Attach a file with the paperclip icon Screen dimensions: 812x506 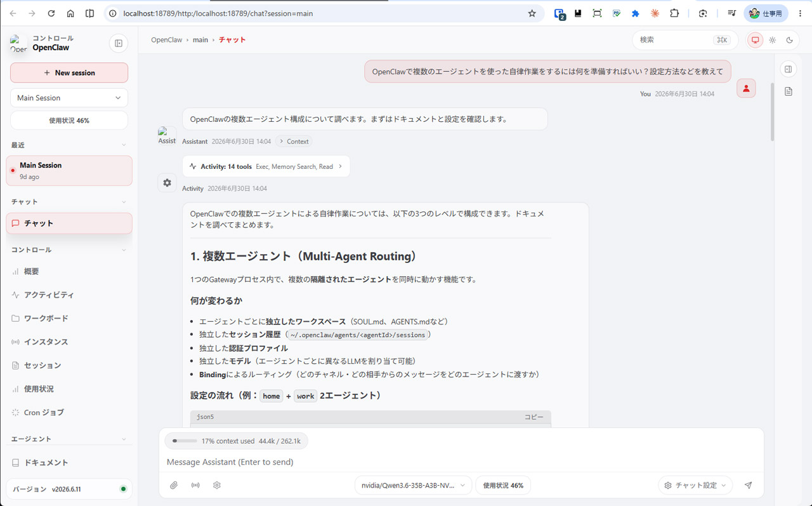click(x=174, y=485)
